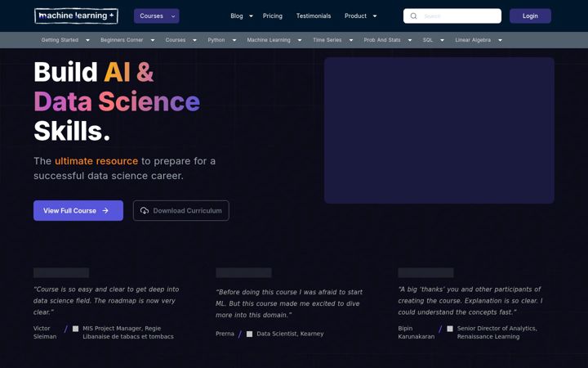Click the search magnifier icon
Screen dimensions: 588x368
[413, 16]
